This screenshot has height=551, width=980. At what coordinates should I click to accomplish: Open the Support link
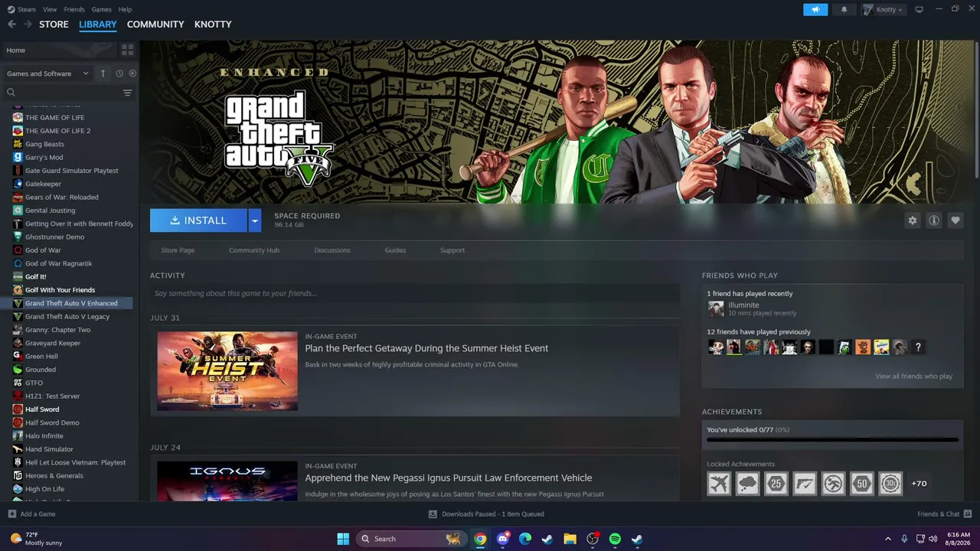tap(452, 250)
